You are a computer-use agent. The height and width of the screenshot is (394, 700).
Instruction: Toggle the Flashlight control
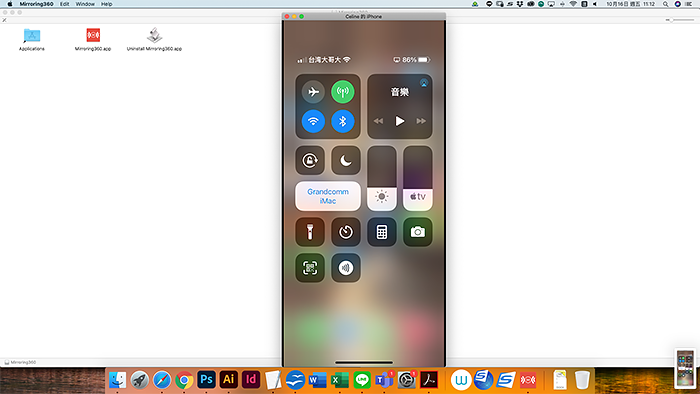click(310, 232)
